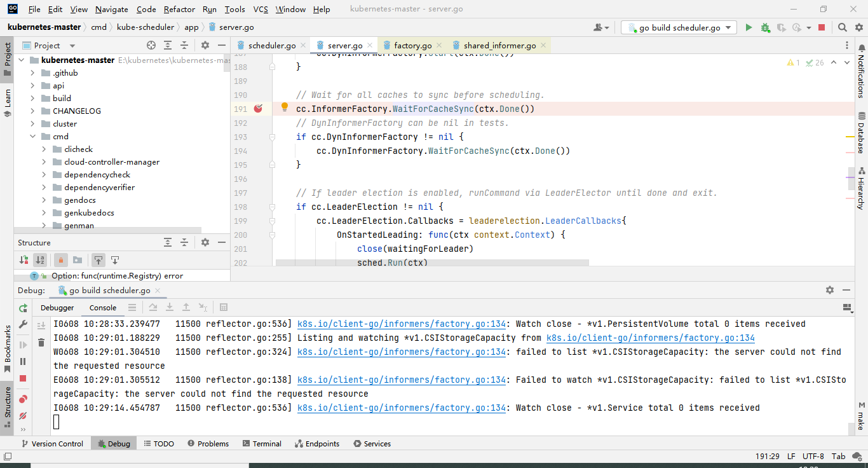
Task: Open IDE settings gear in the top toolbar
Action: pyautogui.click(x=858, y=27)
